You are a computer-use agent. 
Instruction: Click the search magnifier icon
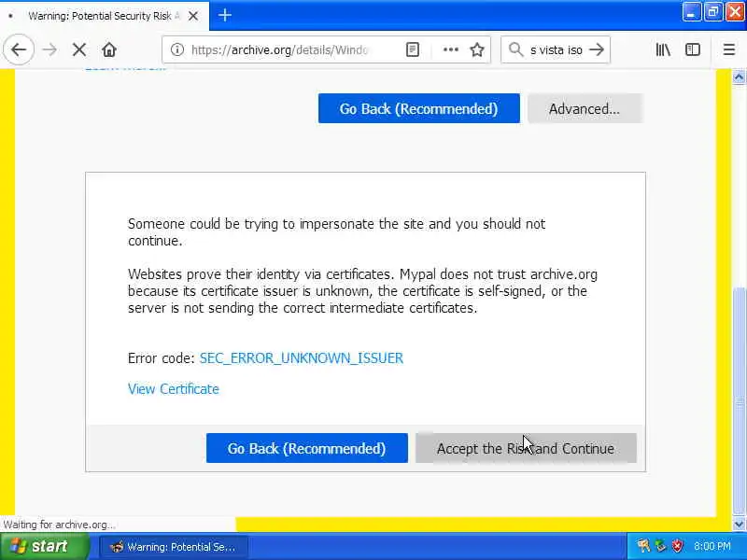pos(516,49)
